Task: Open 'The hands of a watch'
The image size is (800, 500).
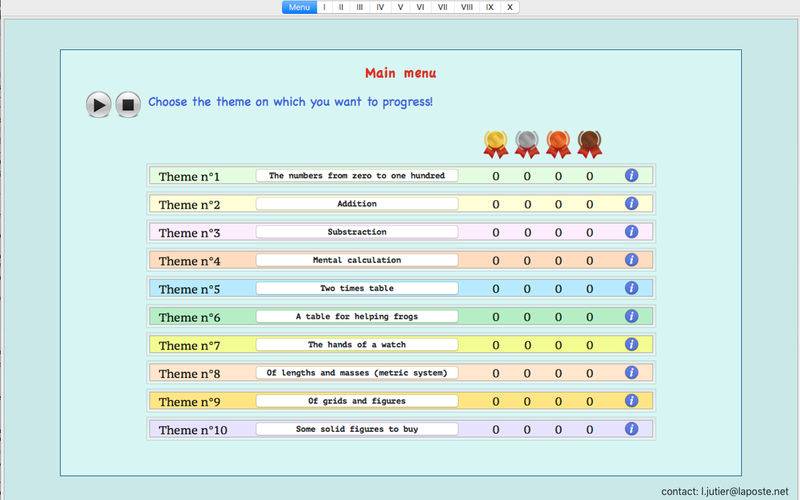Action: pos(357,344)
